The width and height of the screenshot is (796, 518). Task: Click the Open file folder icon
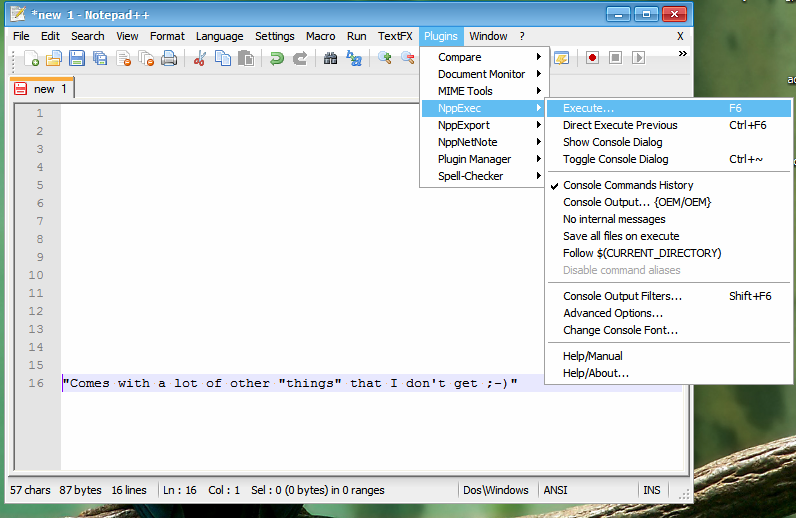coord(54,58)
